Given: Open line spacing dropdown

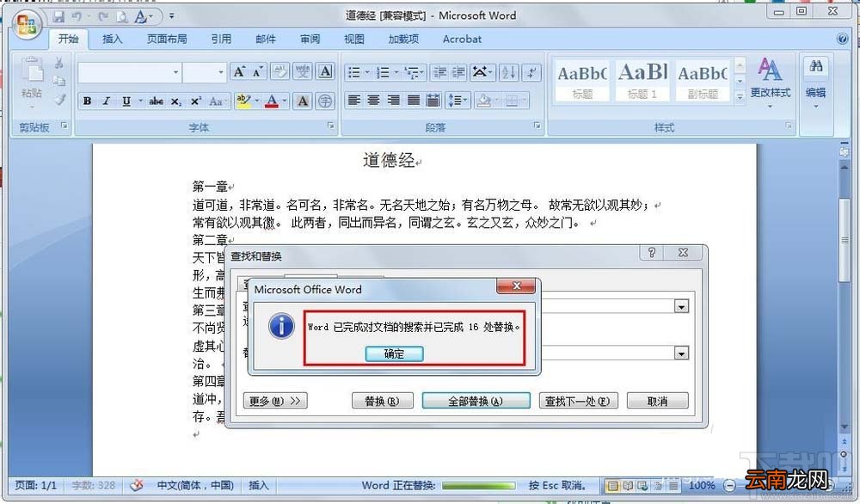Looking at the screenshot, I should (x=458, y=101).
